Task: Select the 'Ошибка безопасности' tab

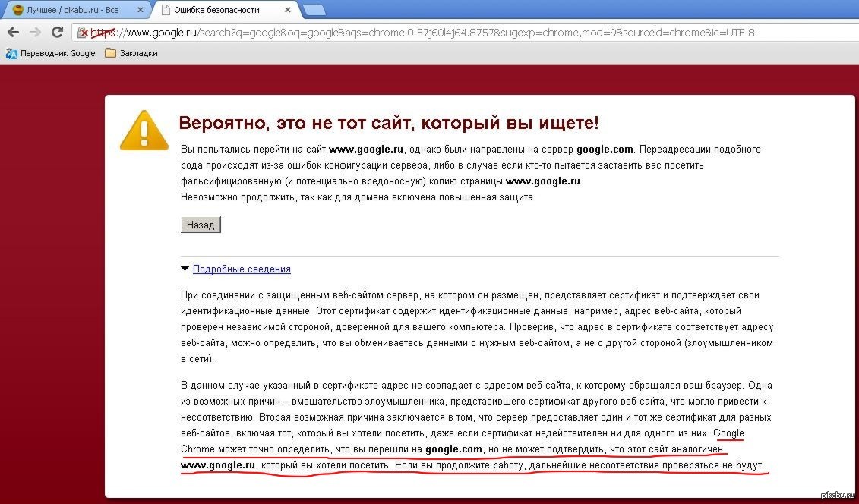Action: click(220, 10)
